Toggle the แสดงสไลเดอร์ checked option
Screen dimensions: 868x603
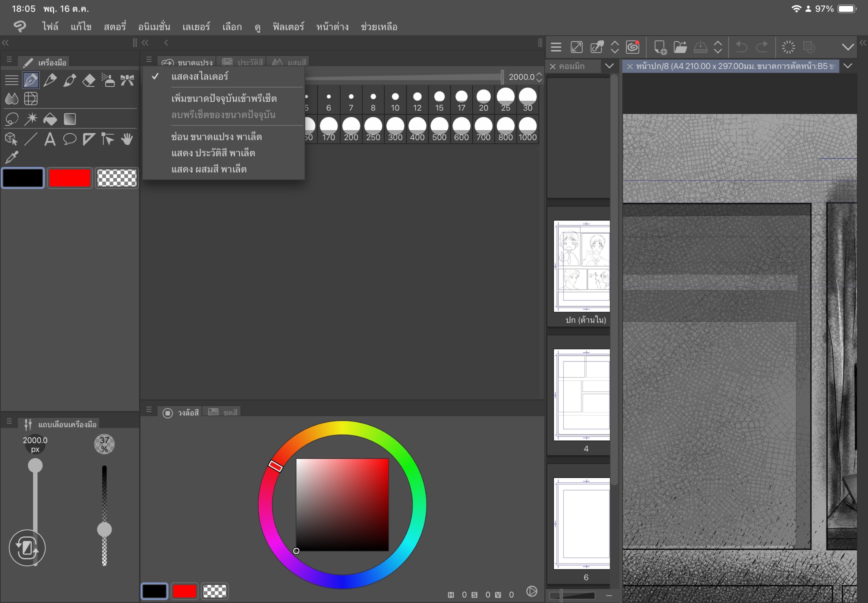pos(200,77)
